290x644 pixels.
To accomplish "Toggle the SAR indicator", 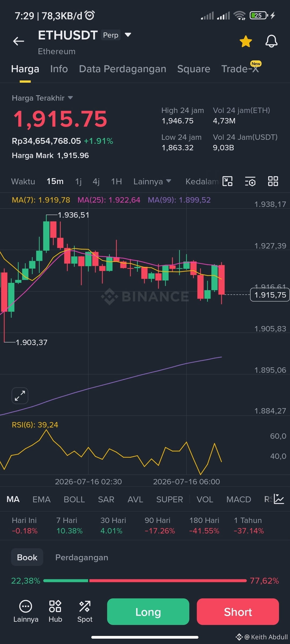I will tap(106, 499).
